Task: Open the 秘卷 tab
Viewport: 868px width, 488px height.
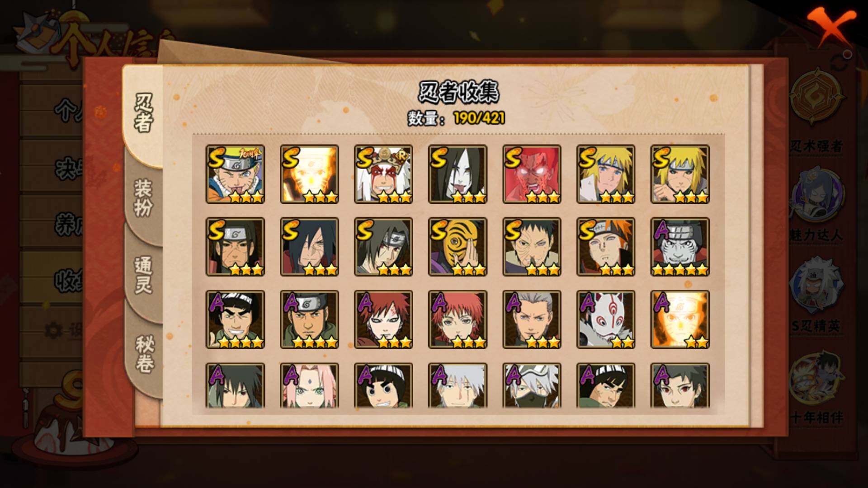Action: point(145,354)
